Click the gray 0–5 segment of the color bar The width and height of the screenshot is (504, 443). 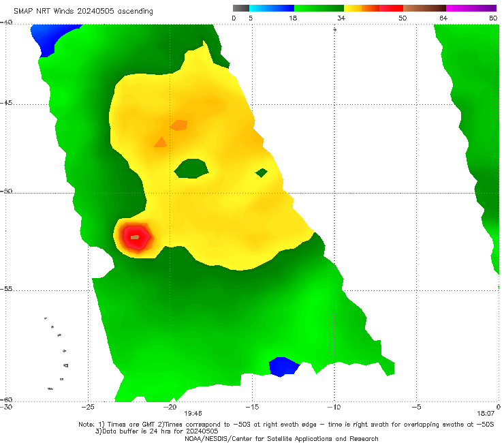pyautogui.click(x=240, y=8)
